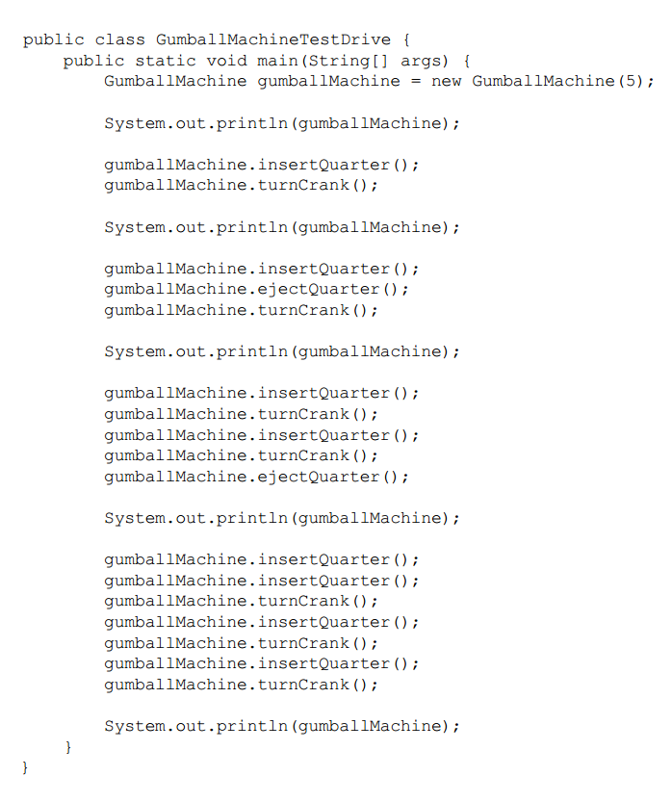This screenshot has height=802, width=672.
Task: Click the void keyword
Action: (226, 61)
